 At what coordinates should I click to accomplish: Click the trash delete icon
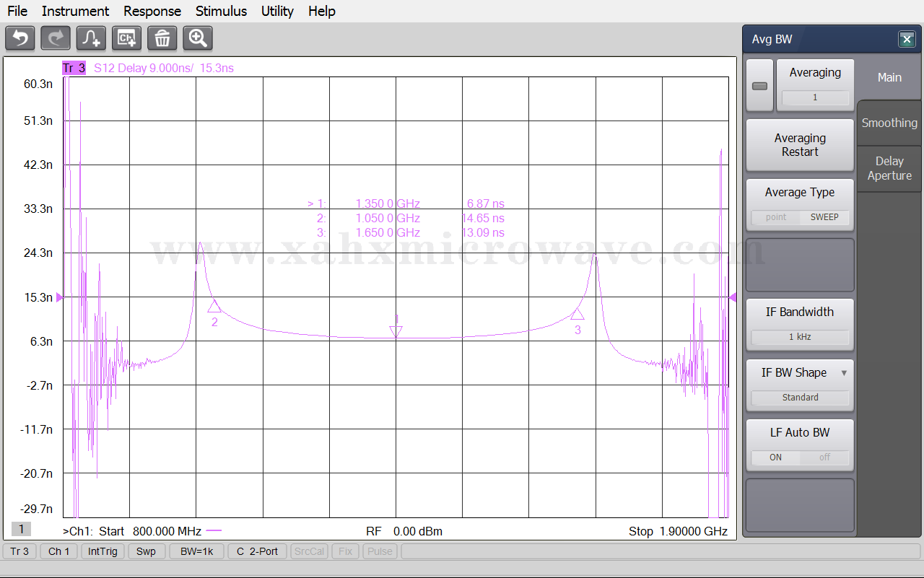tap(162, 38)
